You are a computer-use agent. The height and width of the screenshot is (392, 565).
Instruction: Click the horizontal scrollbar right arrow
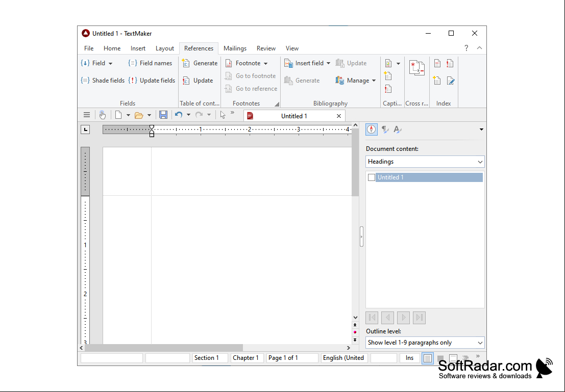[349, 348]
